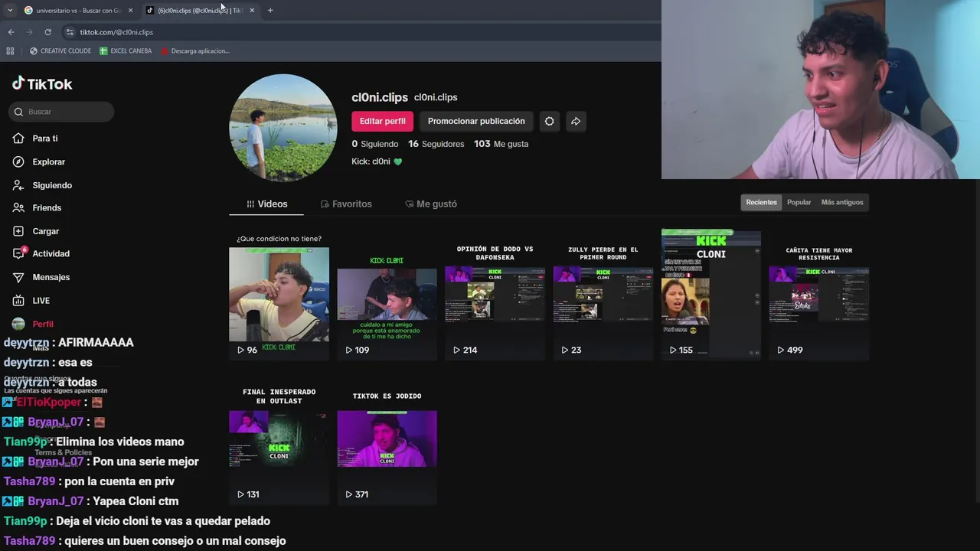Click the address bar URL
This screenshot has width=980, height=551.
(x=116, y=32)
